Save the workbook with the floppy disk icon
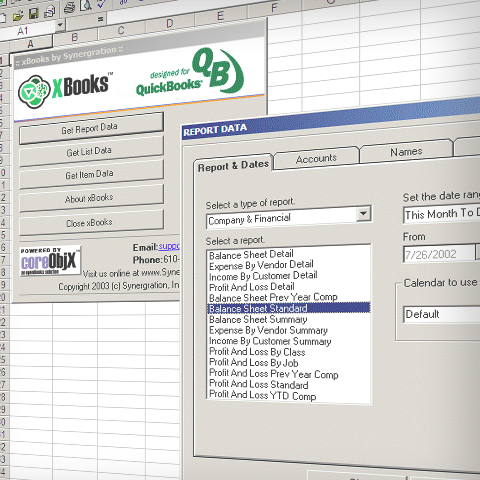 point(33,13)
